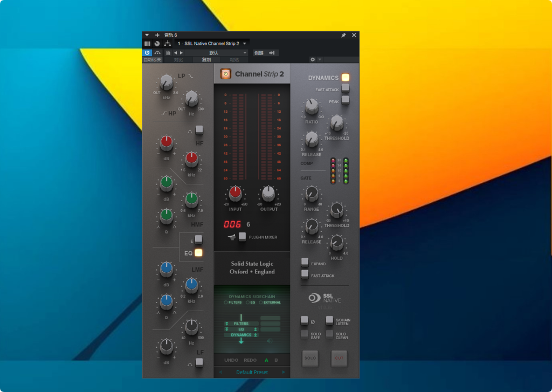Viewport: 552px width, 392px height.
Task: Toggle the phase invert Ø switch
Action: (x=305, y=320)
